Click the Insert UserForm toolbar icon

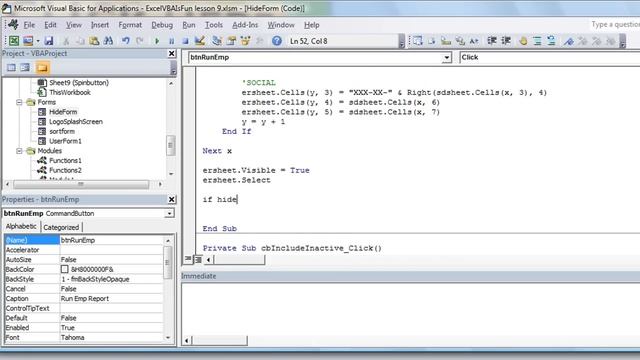(x=28, y=41)
